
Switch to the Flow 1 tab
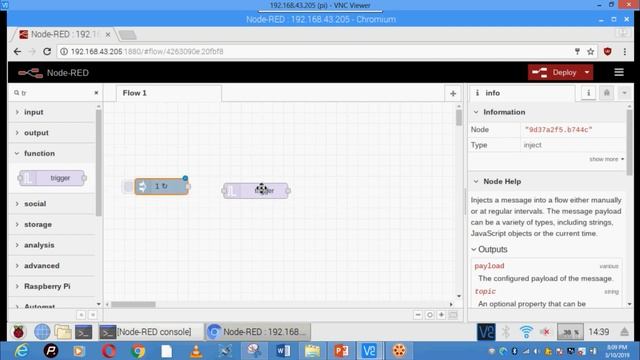click(x=169, y=93)
